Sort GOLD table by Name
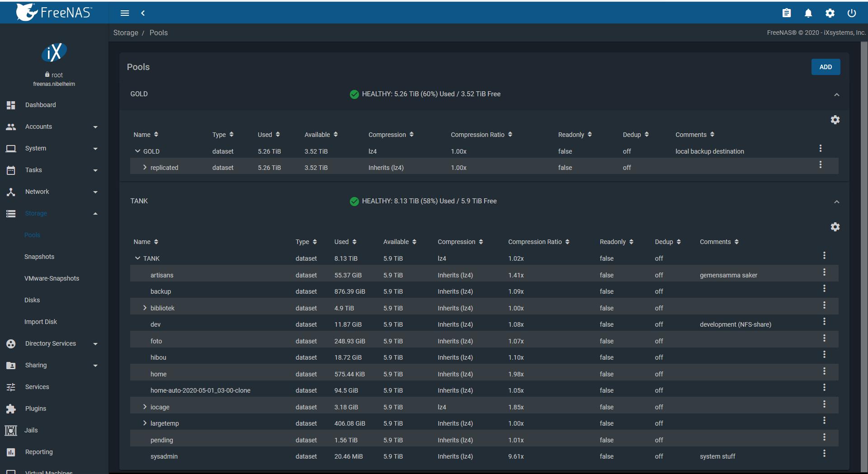 point(146,135)
